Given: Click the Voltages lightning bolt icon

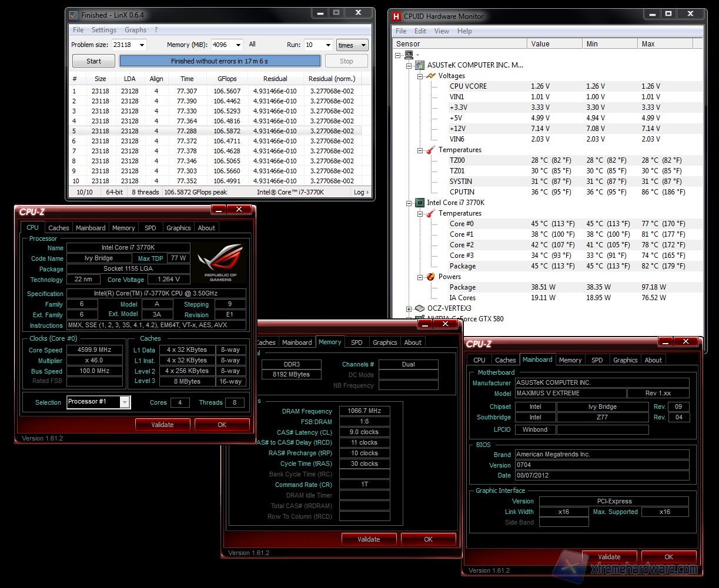Looking at the screenshot, I should point(431,76).
